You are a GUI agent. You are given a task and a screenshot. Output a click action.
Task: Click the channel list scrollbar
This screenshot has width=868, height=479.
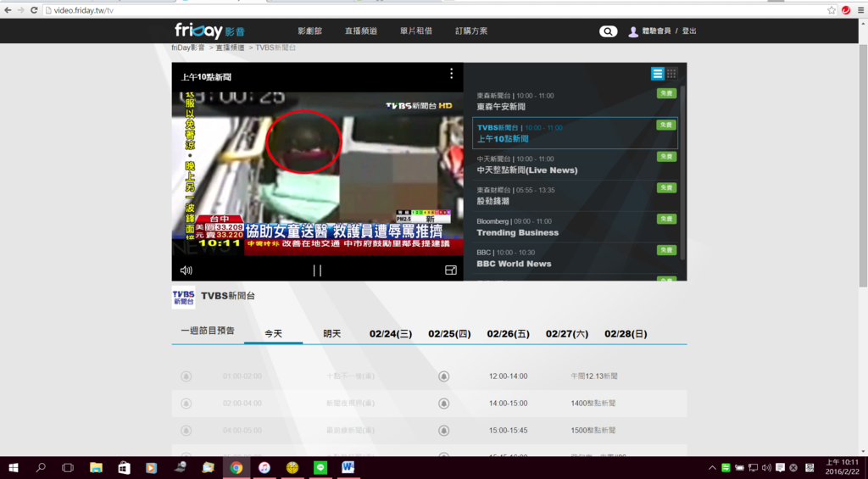682,173
